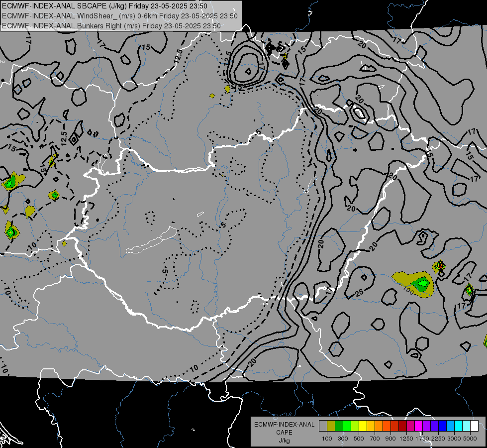Click the 3000 tick label in the legend
This screenshot has height=448, width=487.
(454, 439)
